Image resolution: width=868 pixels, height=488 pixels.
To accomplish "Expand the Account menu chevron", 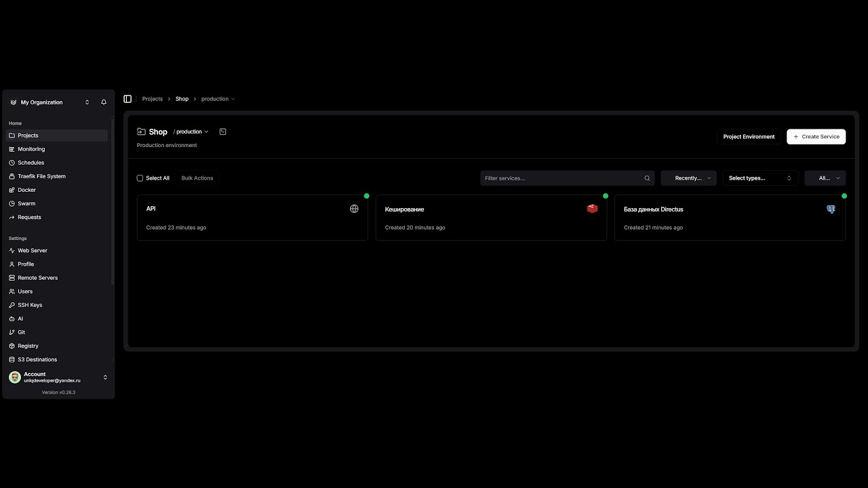I will (x=105, y=378).
